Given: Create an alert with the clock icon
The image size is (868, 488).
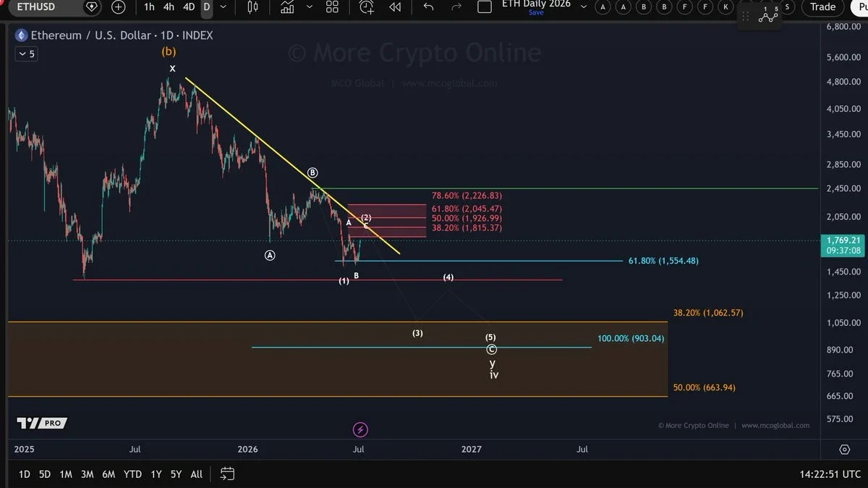Looking at the screenshot, I should 367,7.
